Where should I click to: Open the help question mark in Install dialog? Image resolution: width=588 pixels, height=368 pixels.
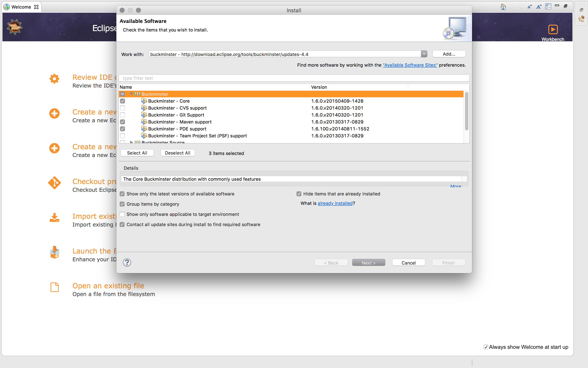click(x=127, y=263)
